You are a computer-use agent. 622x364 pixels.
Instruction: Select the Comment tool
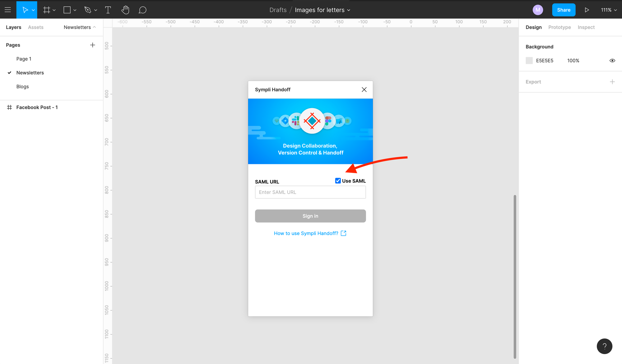click(x=142, y=10)
